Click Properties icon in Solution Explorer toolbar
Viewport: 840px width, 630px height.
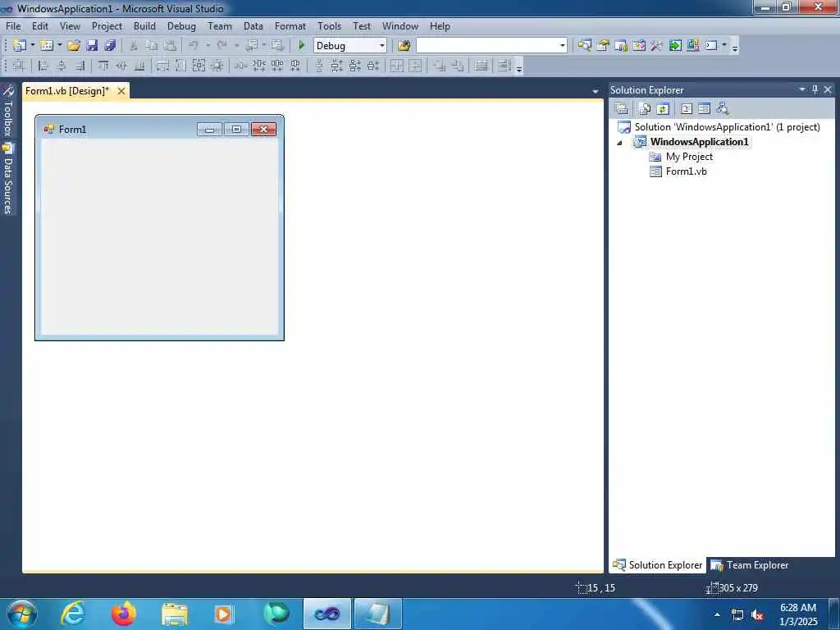point(622,109)
